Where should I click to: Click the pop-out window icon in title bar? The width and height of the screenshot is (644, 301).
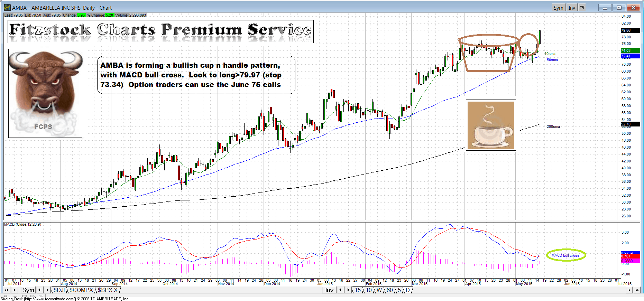coord(582,8)
